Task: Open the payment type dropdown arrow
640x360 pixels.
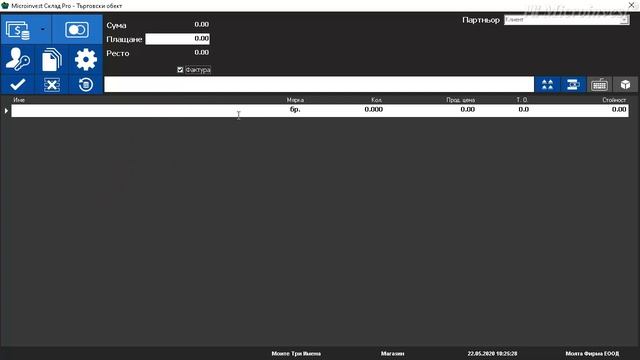Action: [x=43, y=29]
